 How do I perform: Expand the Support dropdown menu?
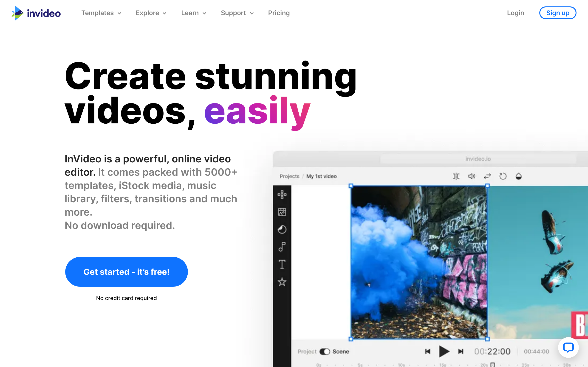237,13
